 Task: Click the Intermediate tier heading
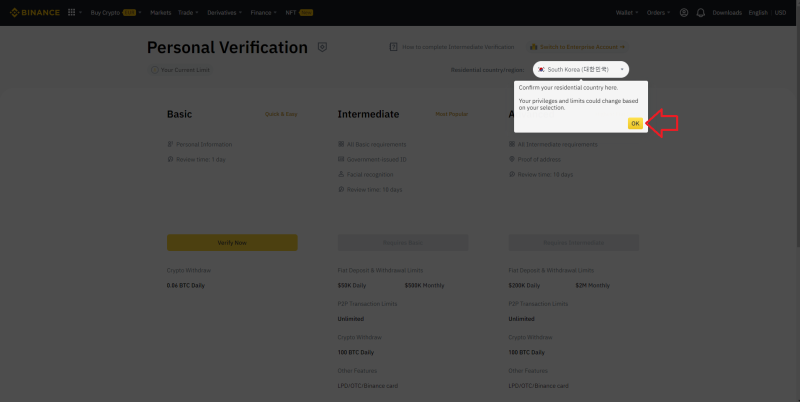[x=368, y=114]
